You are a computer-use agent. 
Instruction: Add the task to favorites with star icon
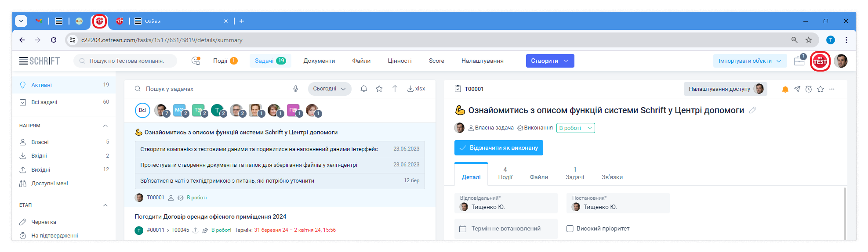(x=820, y=89)
